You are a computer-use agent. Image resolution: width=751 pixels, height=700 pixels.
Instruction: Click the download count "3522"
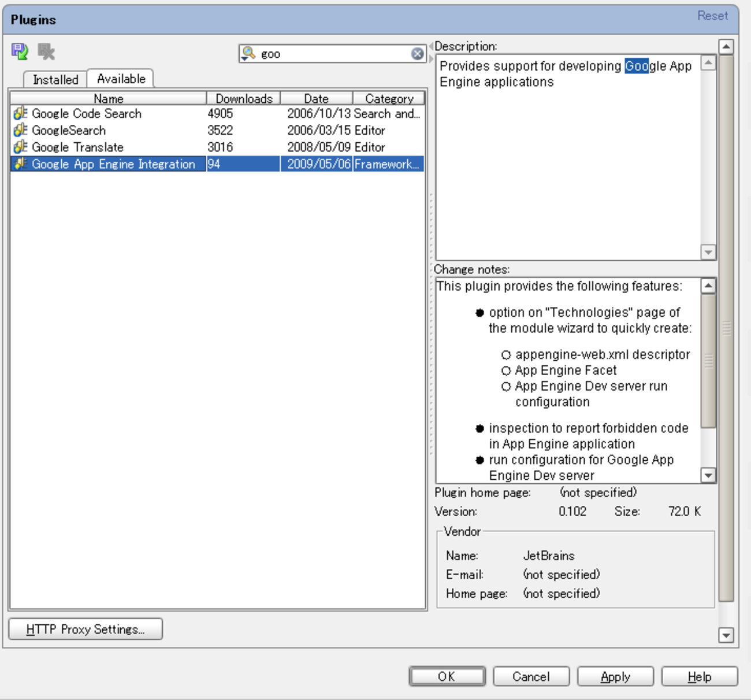(x=220, y=130)
